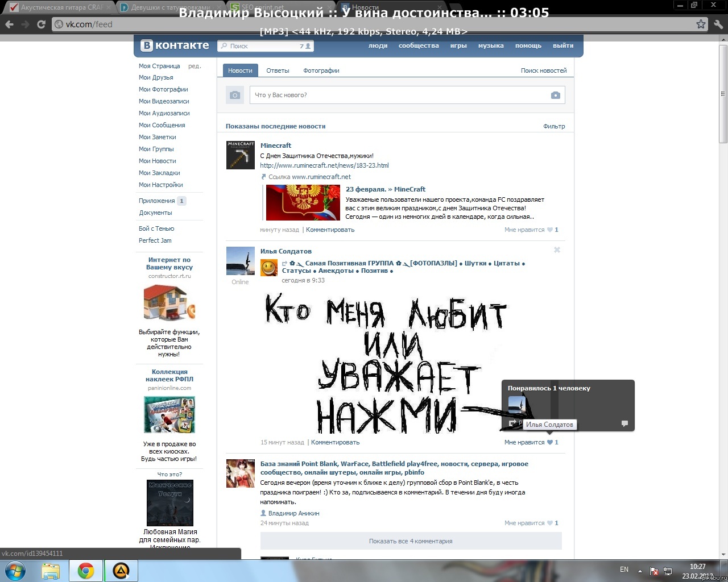This screenshot has height=582, width=728.
Task: Open the ruminecraft.net news link
Action: click(324, 165)
